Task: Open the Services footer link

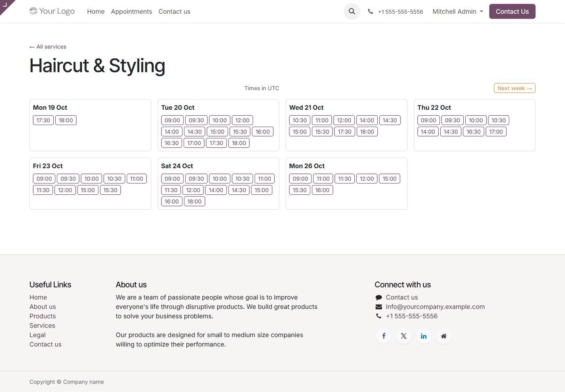Action: click(x=42, y=325)
